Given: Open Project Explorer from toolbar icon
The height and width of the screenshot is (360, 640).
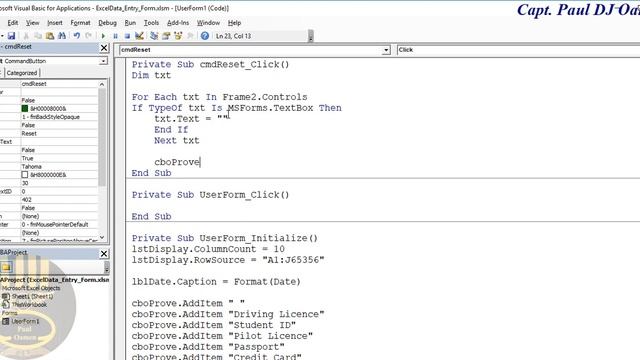Looking at the screenshot, I should (x=154, y=36).
